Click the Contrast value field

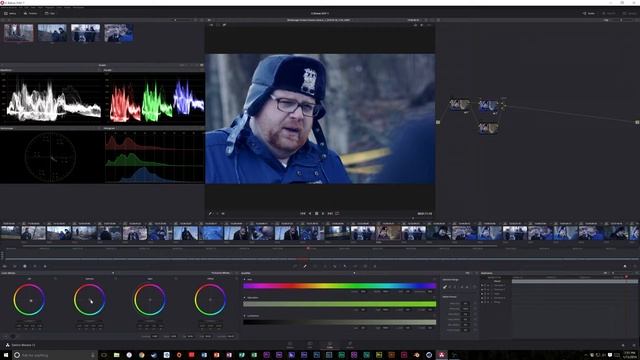(x=155, y=336)
